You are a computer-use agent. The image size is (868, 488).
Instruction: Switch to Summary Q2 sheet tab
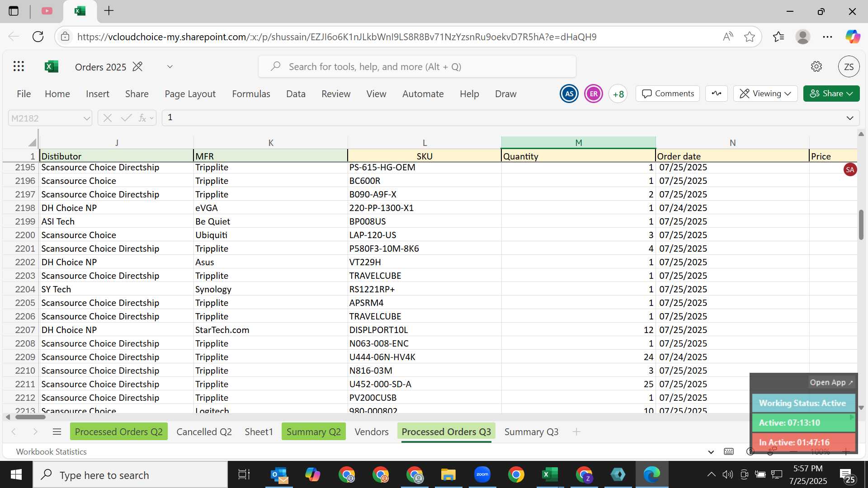click(x=313, y=432)
